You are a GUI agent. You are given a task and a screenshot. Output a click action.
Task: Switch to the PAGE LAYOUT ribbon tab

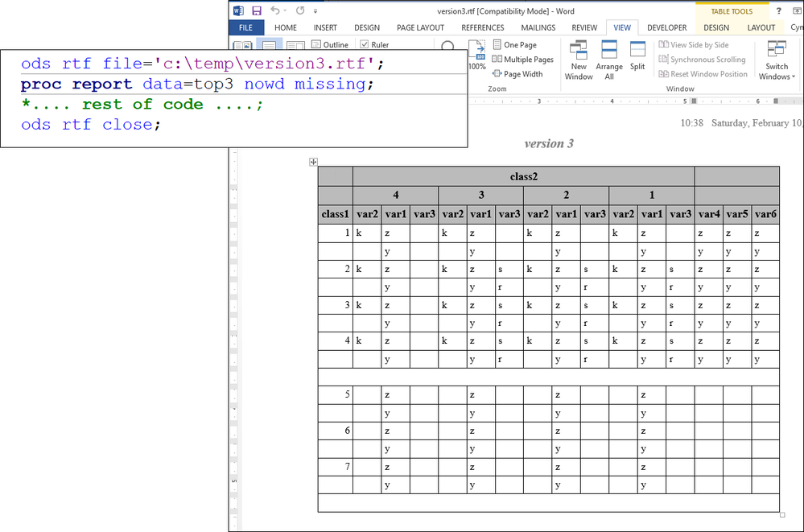pyautogui.click(x=420, y=27)
